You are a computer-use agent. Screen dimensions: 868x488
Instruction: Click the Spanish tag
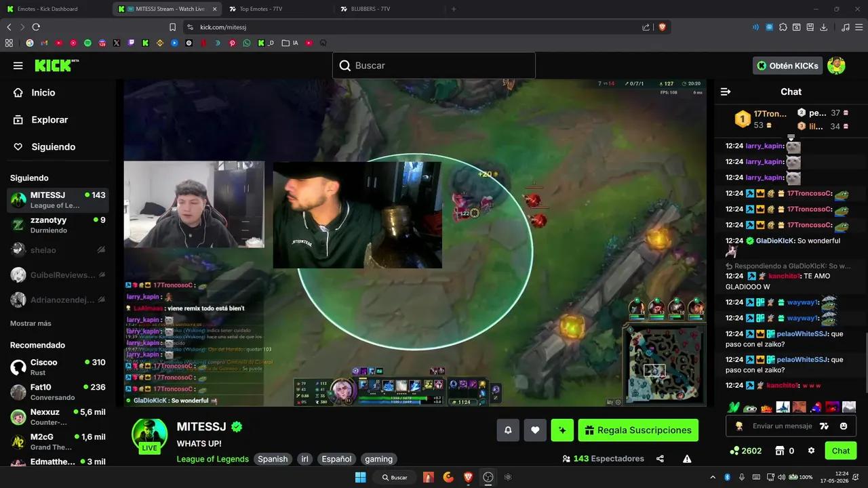click(x=273, y=459)
